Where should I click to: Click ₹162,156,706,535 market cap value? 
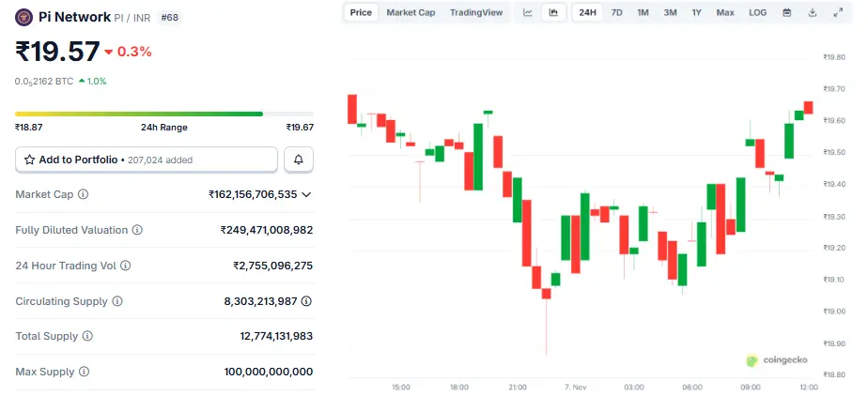[x=253, y=194]
